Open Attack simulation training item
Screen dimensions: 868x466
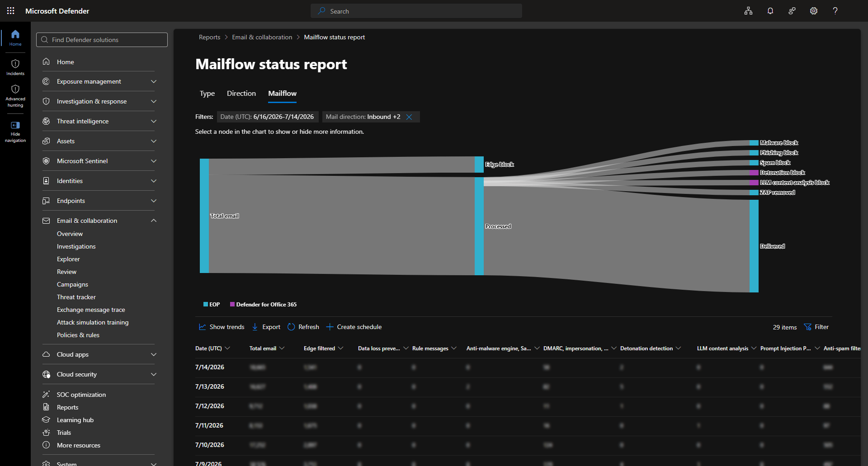tap(93, 322)
